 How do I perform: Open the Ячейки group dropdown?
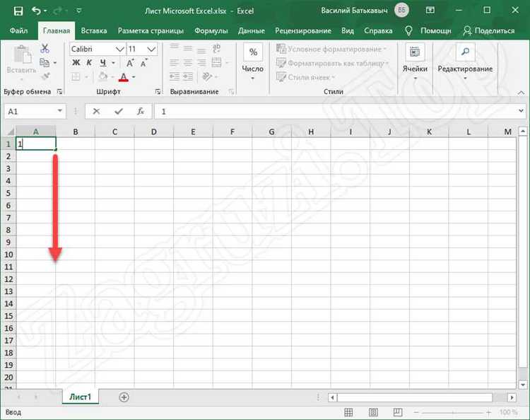point(415,63)
